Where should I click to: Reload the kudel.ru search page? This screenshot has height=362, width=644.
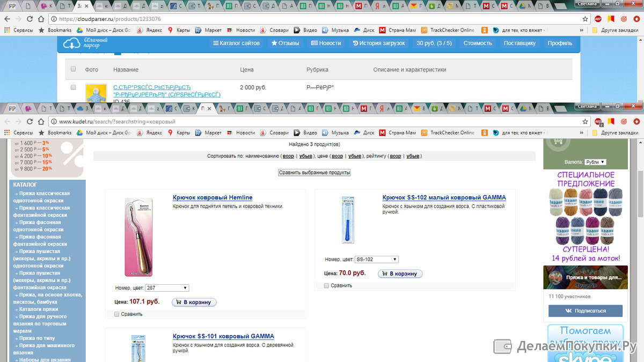click(30, 122)
